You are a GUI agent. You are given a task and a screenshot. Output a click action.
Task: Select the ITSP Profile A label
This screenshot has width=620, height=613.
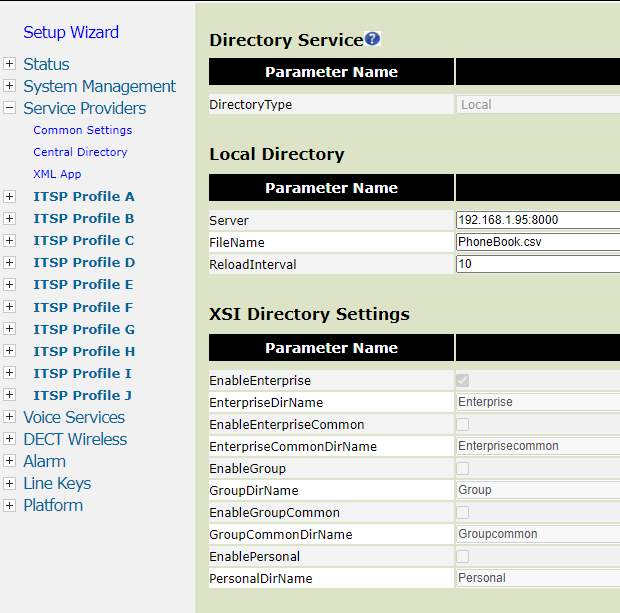(84, 197)
